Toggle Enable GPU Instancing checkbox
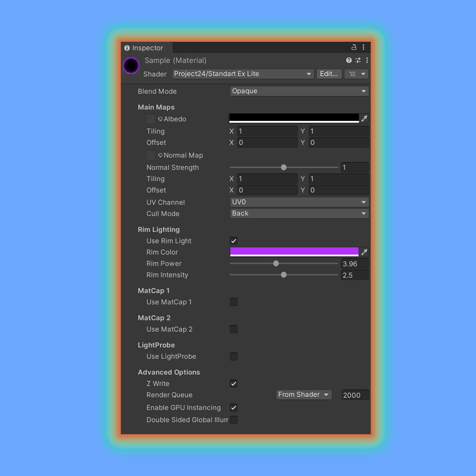 [233, 407]
